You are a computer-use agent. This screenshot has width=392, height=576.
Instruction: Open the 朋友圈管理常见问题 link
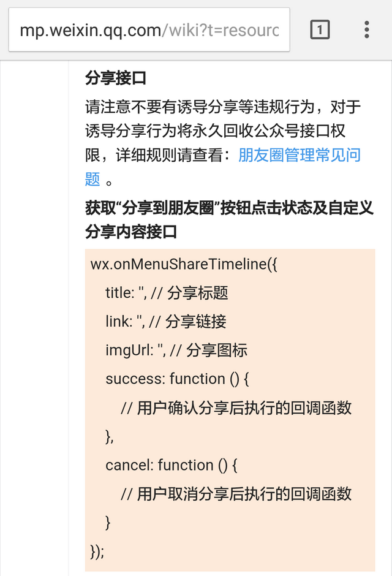299,155
